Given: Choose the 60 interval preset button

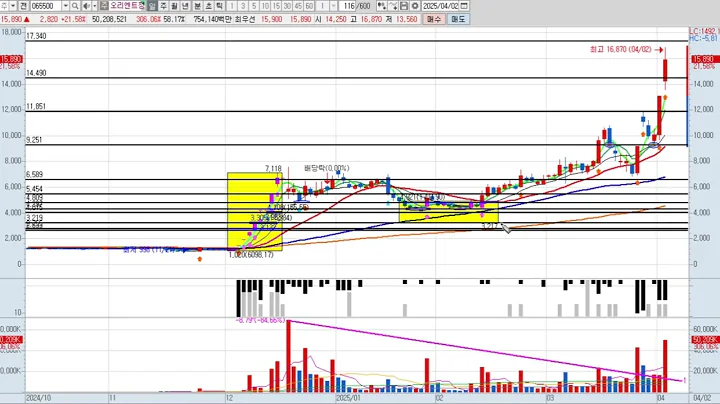Looking at the screenshot, I should click(309, 6).
